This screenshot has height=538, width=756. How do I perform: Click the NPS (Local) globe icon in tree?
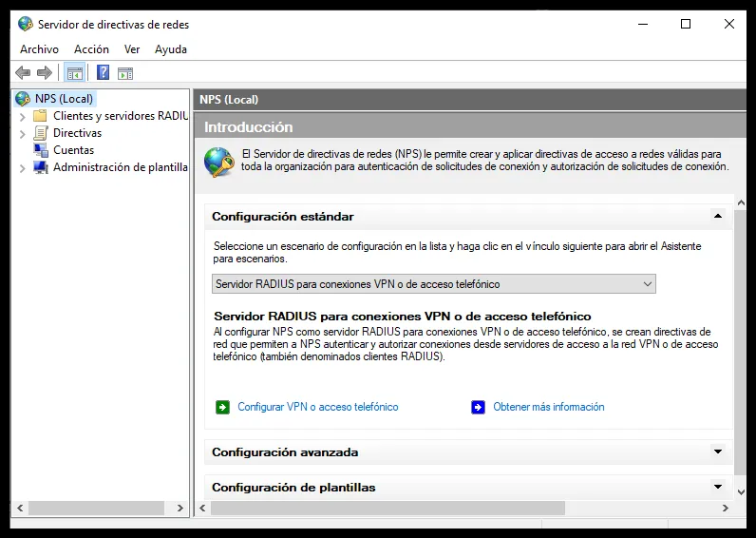[x=23, y=99]
